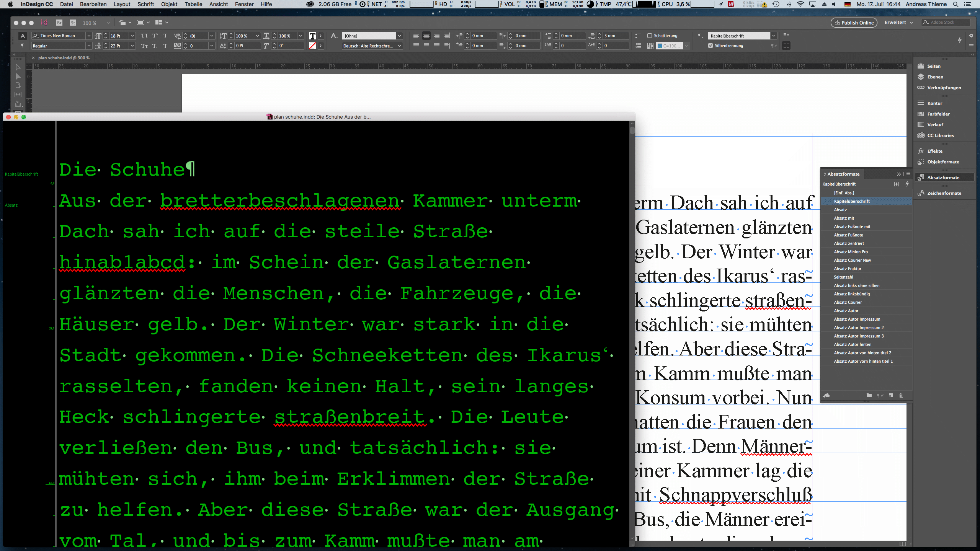Viewport: 980px width, 551px height.
Task: Enable the Schattierung checkbox
Action: coord(650,36)
